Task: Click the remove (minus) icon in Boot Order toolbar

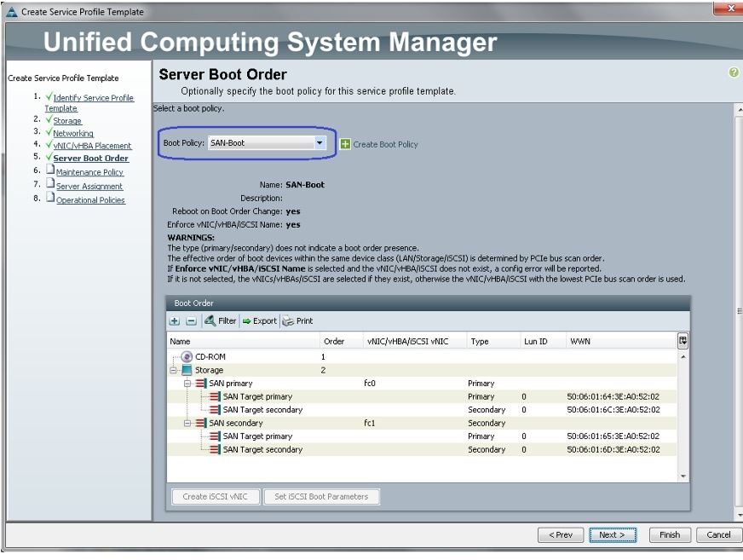Action: coord(191,321)
